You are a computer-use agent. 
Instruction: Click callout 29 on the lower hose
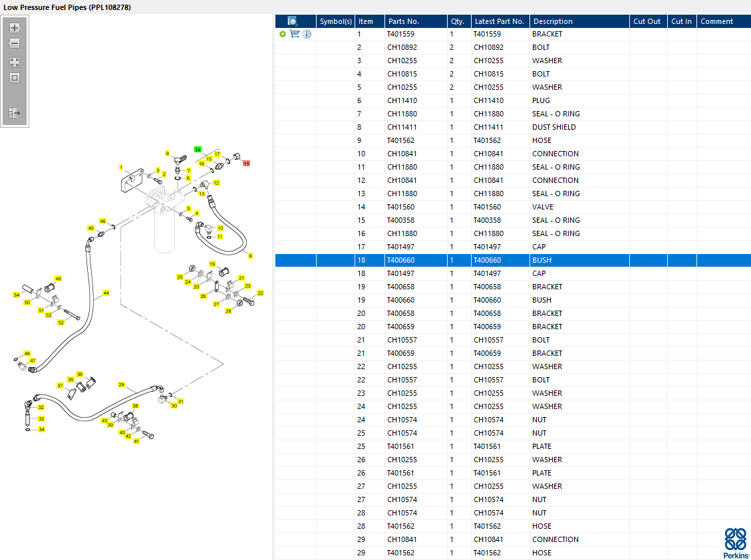pyautogui.click(x=121, y=384)
